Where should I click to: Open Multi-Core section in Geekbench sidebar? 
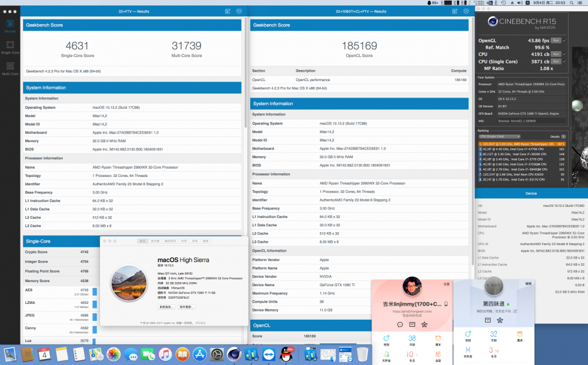pyautogui.click(x=10, y=69)
